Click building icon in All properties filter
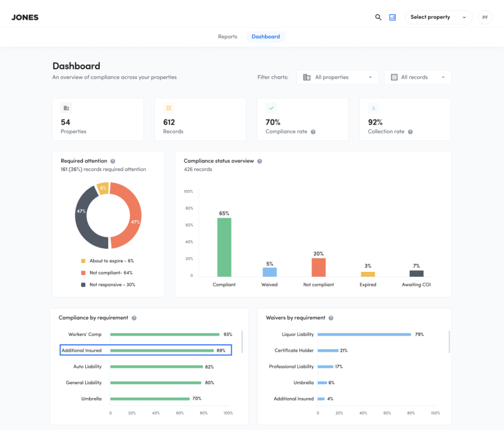 [307, 77]
